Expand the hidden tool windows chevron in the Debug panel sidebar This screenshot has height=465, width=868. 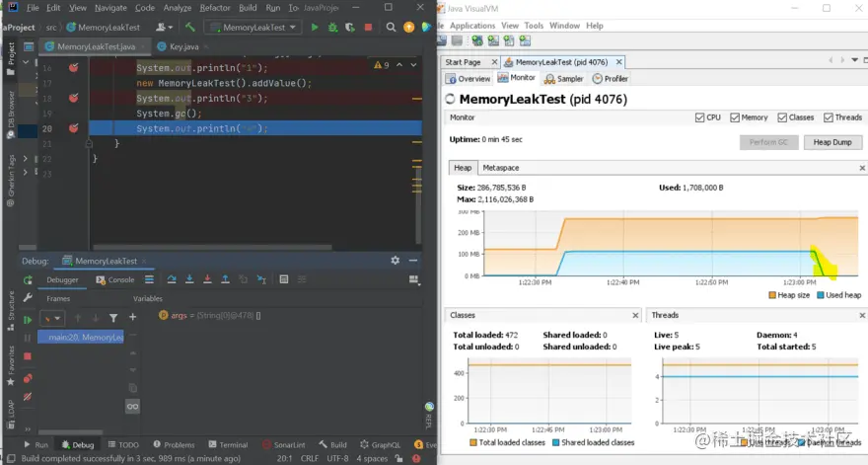pyautogui.click(x=28, y=428)
